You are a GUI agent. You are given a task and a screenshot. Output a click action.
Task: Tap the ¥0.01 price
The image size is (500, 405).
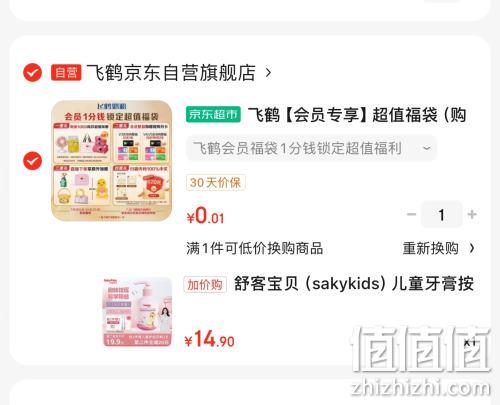click(x=205, y=216)
